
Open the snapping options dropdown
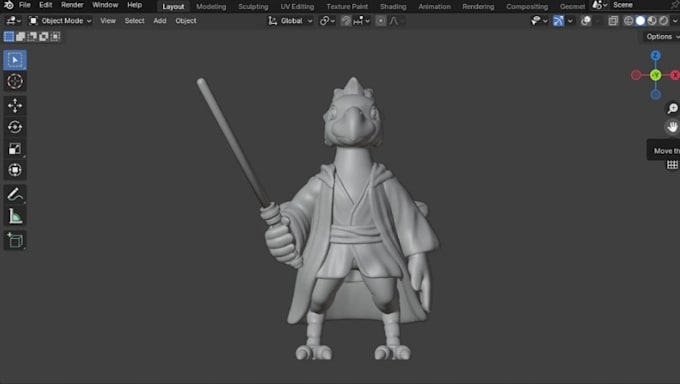(362, 21)
